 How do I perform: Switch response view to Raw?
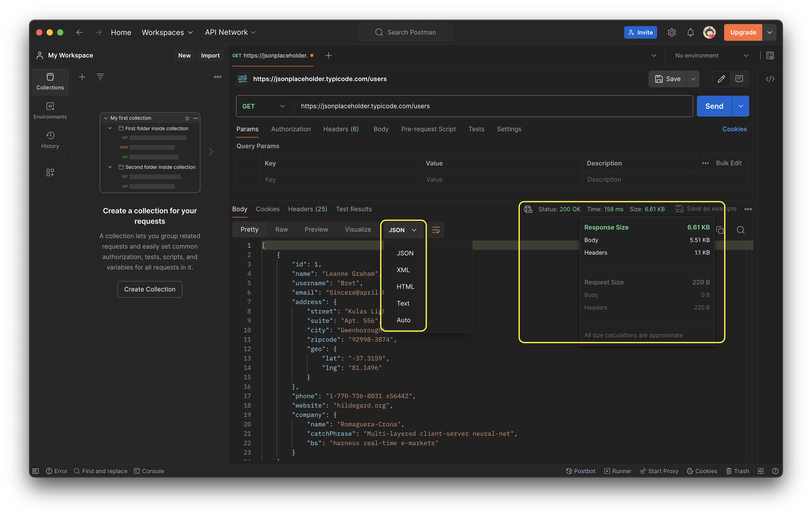281,230
